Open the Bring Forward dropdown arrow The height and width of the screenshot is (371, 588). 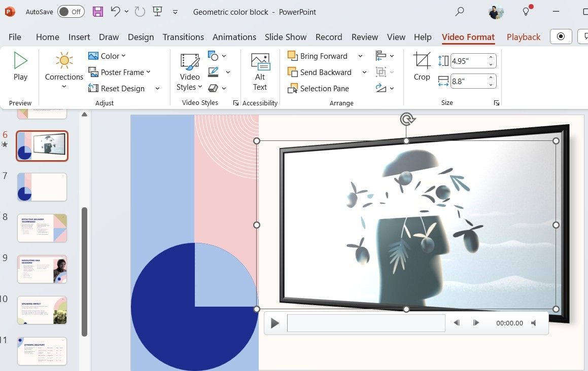pyautogui.click(x=360, y=56)
